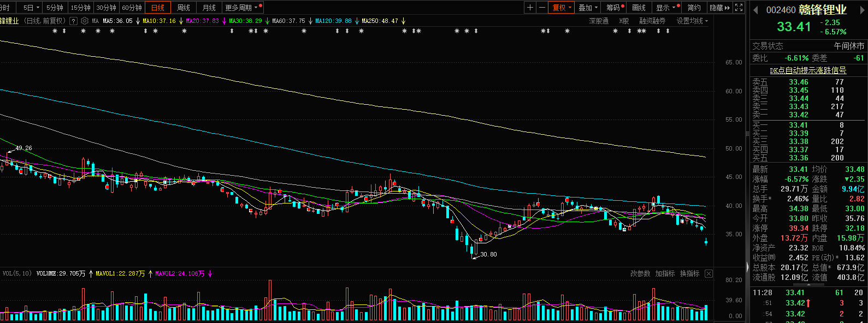Open the MA indicator settings gear
This screenshot has width=868, height=323.
[x=85, y=21]
